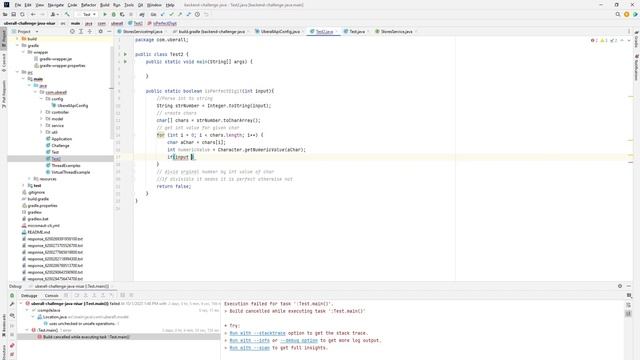The image size is (640, 360).
Task: Click the Expand All icon in Project panel
Action: coord(81,31)
